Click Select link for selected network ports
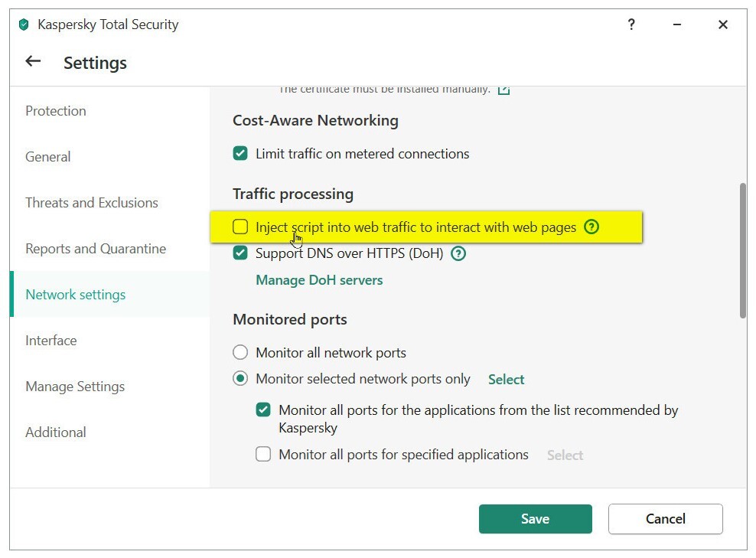Viewport: 756px width, 558px height. coord(506,380)
